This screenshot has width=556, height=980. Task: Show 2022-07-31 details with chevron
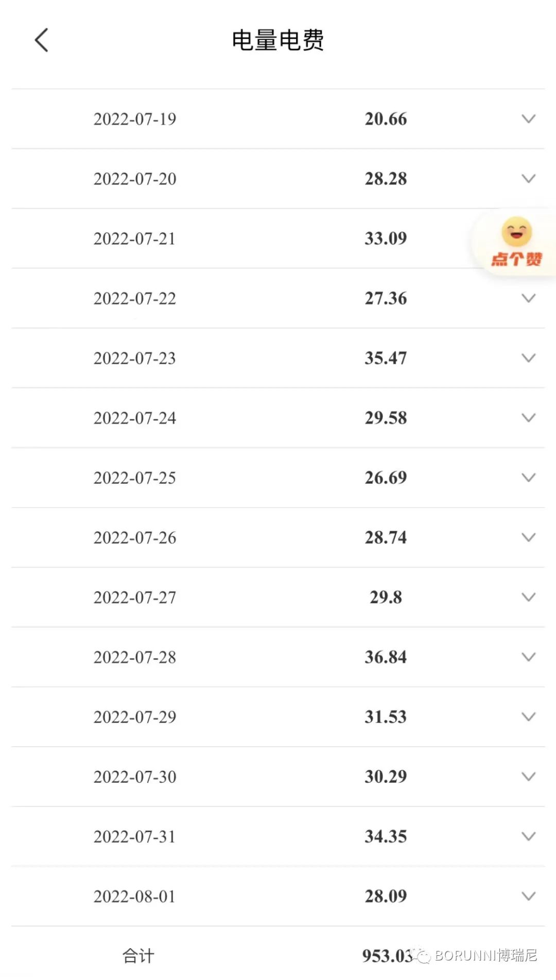coord(528,836)
